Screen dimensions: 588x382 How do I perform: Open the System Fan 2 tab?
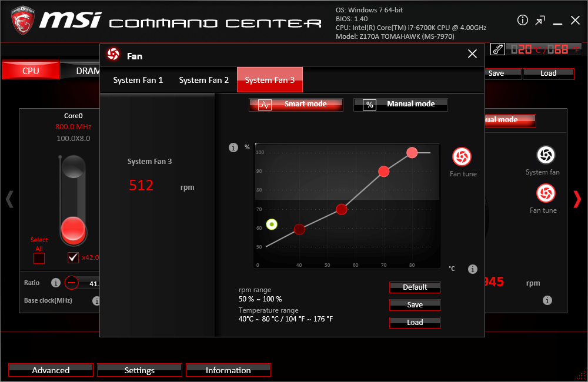(x=203, y=80)
